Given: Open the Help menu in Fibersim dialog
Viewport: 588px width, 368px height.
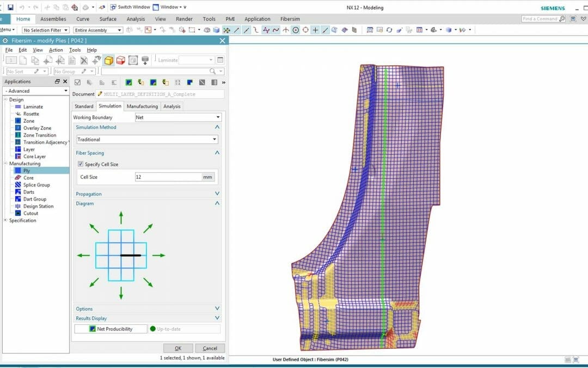Looking at the screenshot, I should point(92,50).
